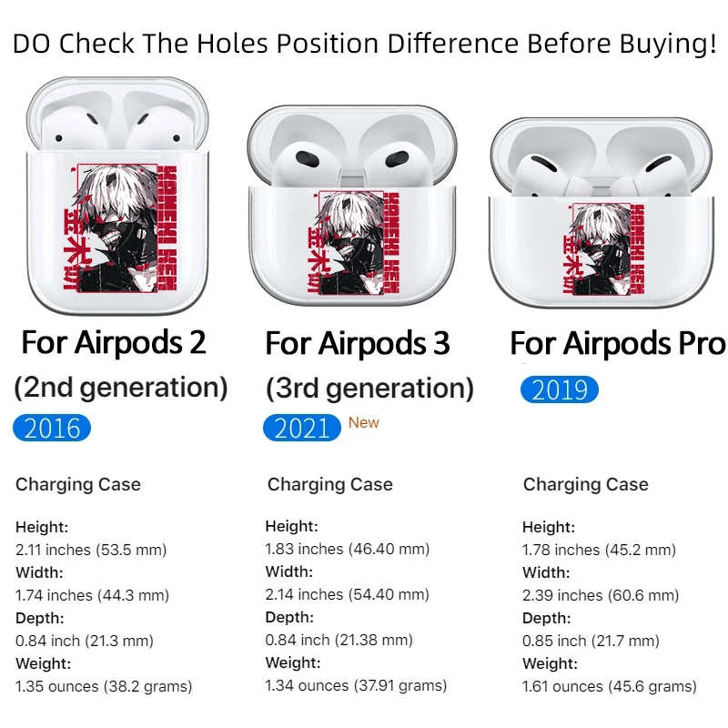Select the blue 2019 year badge

(560, 389)
